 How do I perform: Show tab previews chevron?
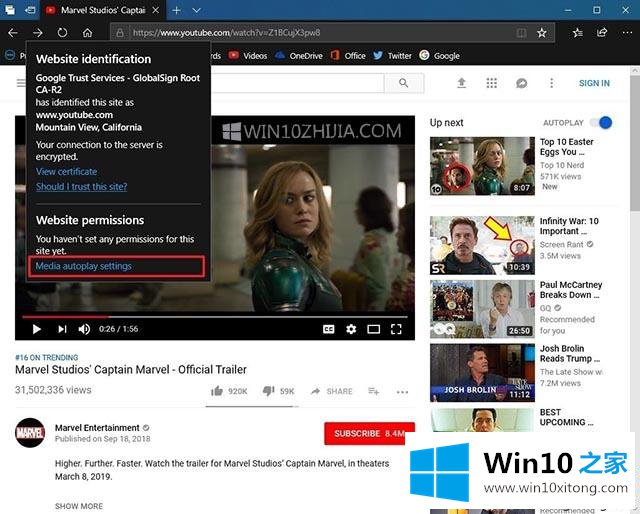(x=197, y=10)
